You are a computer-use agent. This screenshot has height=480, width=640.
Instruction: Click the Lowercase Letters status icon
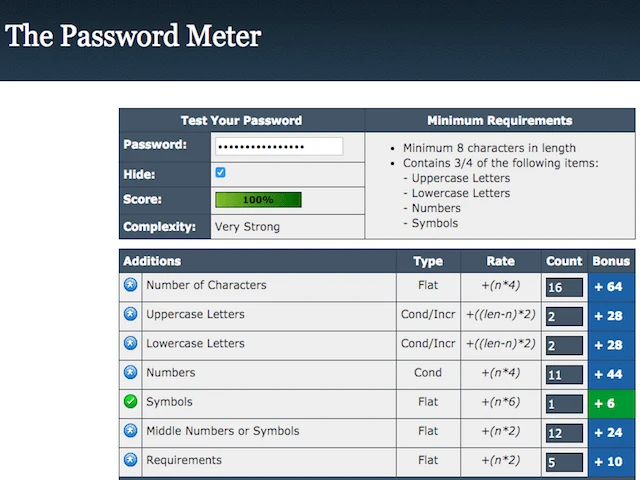coord(130,344)
